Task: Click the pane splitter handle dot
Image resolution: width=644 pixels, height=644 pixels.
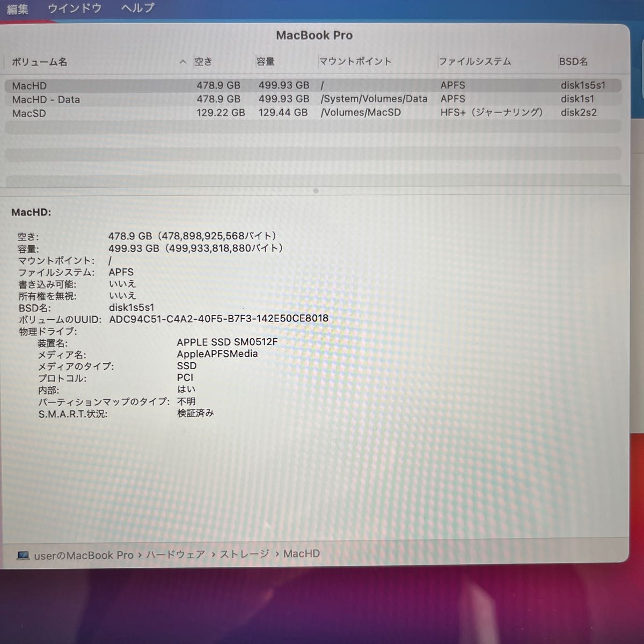Action: coord(316,191)
